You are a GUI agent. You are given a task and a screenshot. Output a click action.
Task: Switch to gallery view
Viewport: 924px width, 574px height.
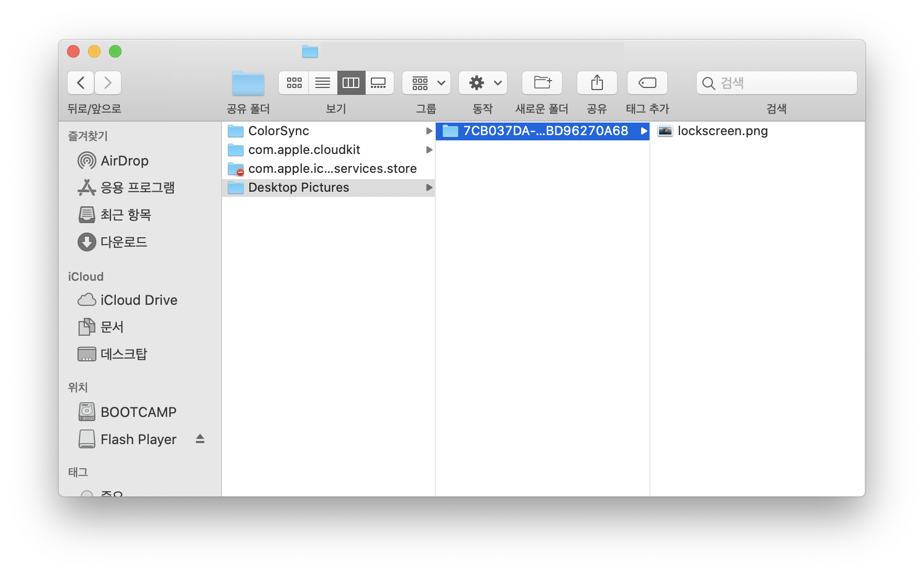pyautogui.click(x=379, y=83)
